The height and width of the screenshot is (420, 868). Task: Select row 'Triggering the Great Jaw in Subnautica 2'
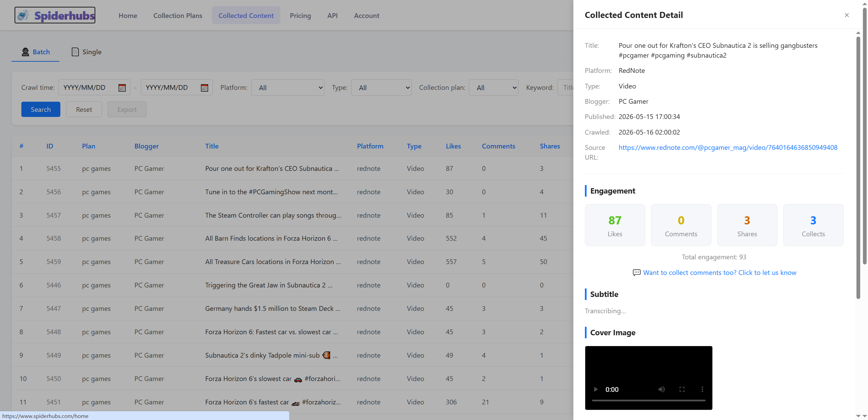pyautogui.click(x=293, y=285)
